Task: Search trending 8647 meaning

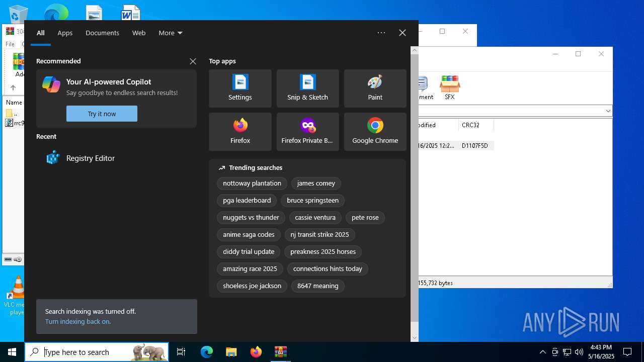Action: pyautogui.click(x=318, y=286)
